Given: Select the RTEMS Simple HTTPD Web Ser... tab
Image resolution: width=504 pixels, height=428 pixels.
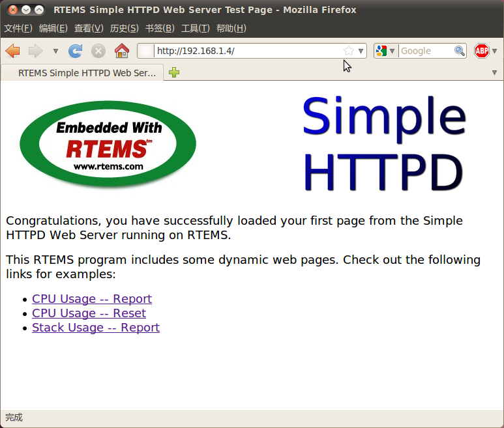Looking at the screenshot, I should tap(82, 73).
